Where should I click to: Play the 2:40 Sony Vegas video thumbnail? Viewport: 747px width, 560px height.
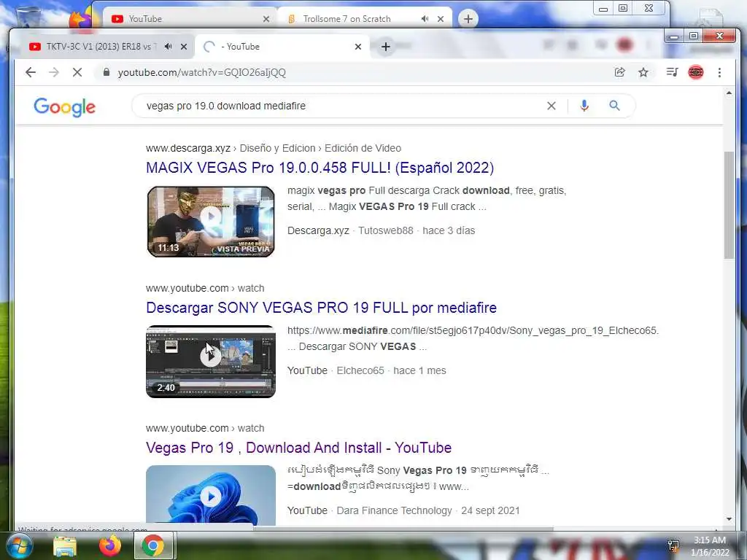click(211, 362)
